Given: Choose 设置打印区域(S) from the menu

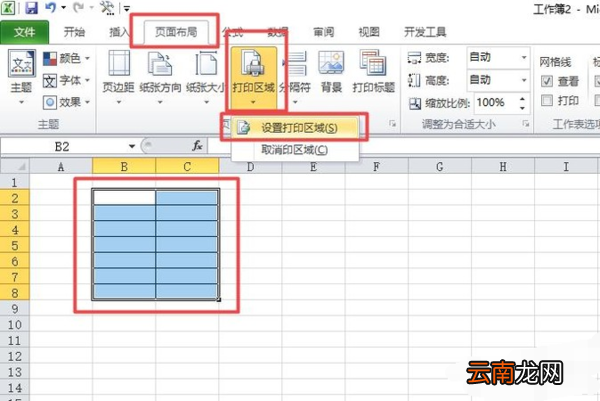Looking at the screenshot, I should point(295,128).
